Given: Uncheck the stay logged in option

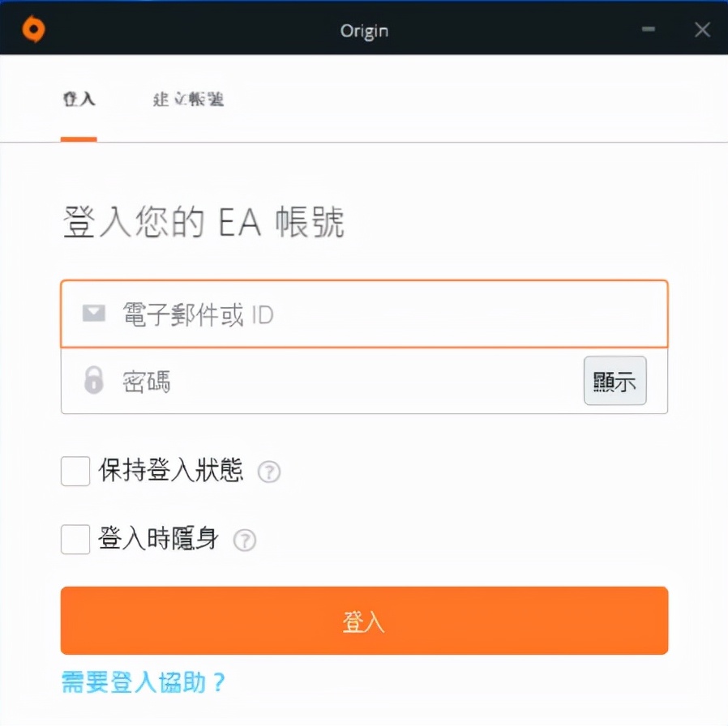Looking at the screenshot, I should click(75, 471).
